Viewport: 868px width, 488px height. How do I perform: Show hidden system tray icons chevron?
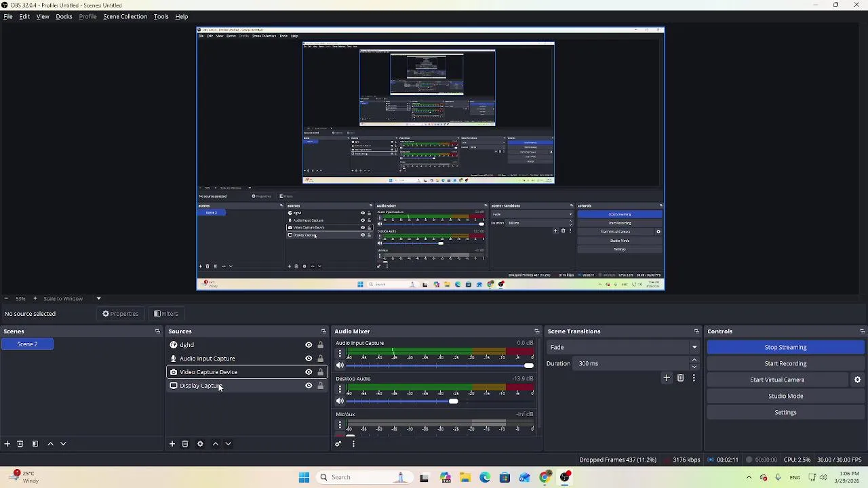[x=749, y=477]
